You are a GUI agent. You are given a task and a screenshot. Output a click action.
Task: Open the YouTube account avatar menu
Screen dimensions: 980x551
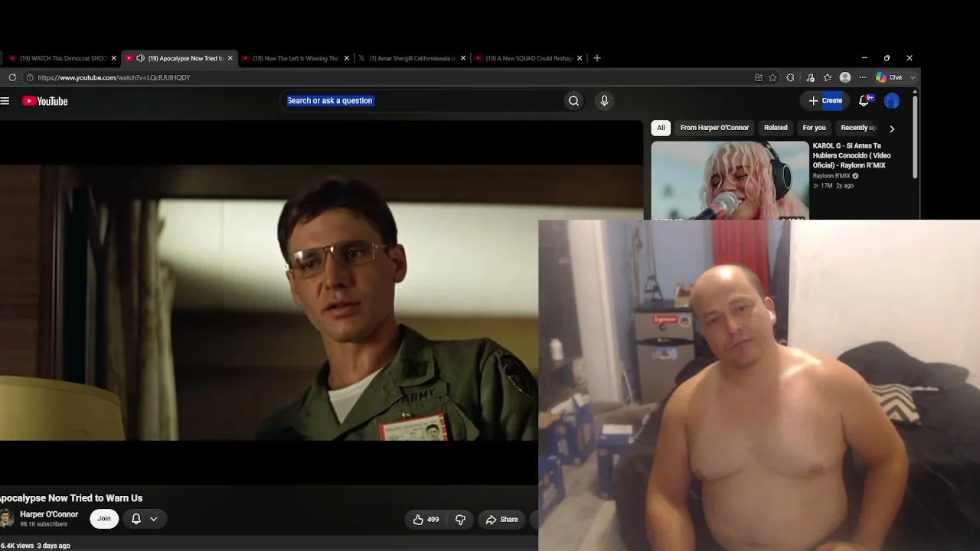click(892, 101)
